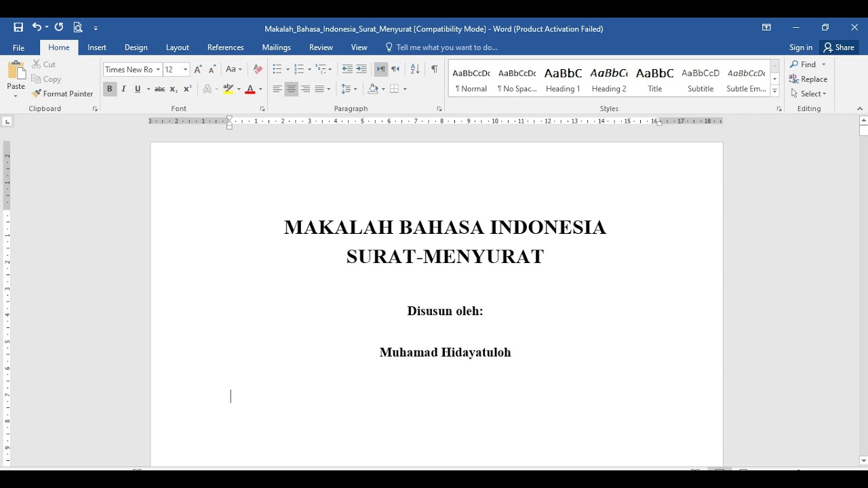Screen dimensions: 868x488
Task: Switch to the Mailings tab
Action: point(277,47)
